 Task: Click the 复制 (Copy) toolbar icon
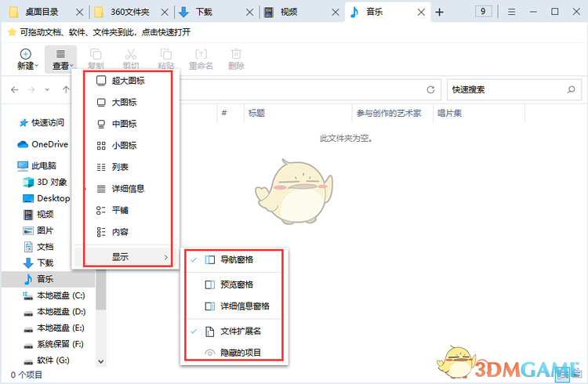[x=96, y=60]
